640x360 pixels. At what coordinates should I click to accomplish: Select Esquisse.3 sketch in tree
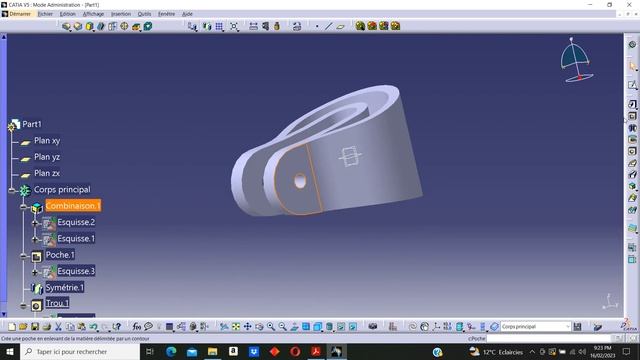click(76, 271)
